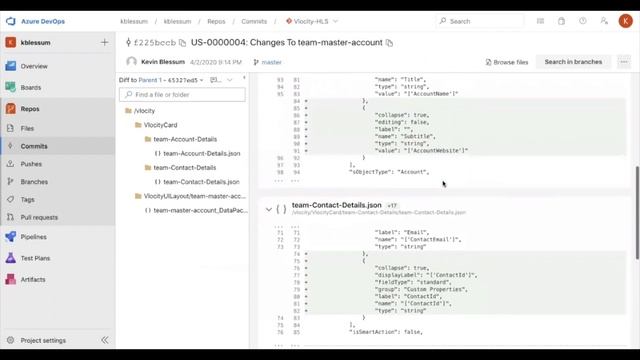The height and width of the screenshot is (360, 640).
Task: Copy the commit ID f225bccb
Action: tap(182, 43)
